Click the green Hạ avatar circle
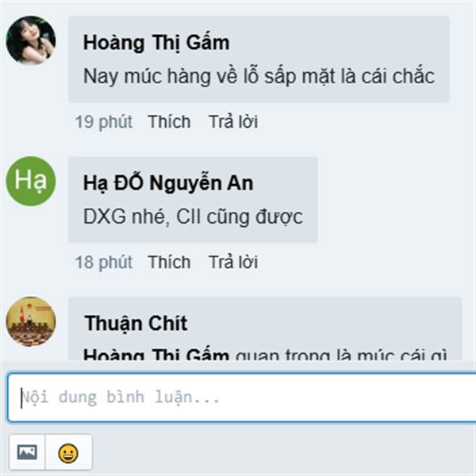The width and height of the screenshot is (476, 476). 31,181
